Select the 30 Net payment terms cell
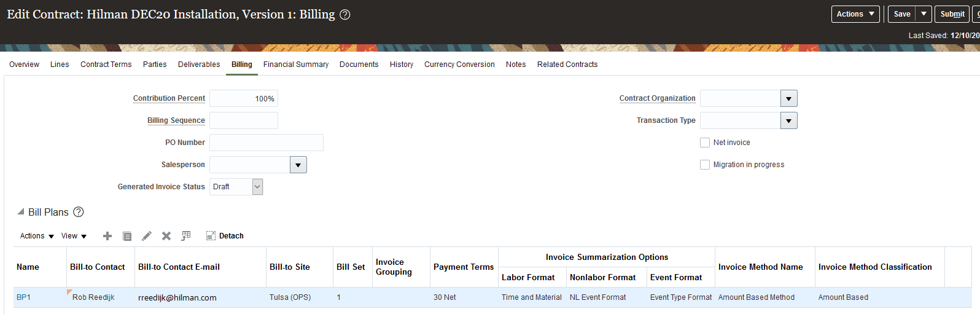980x314 pixels. pyautogui.click(x=464, y=297)
